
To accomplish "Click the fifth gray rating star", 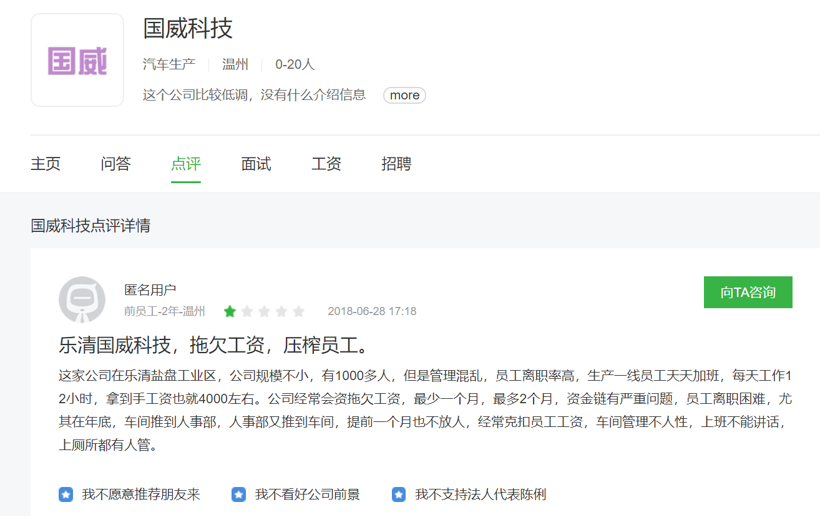I will click(x=298, y=311).
